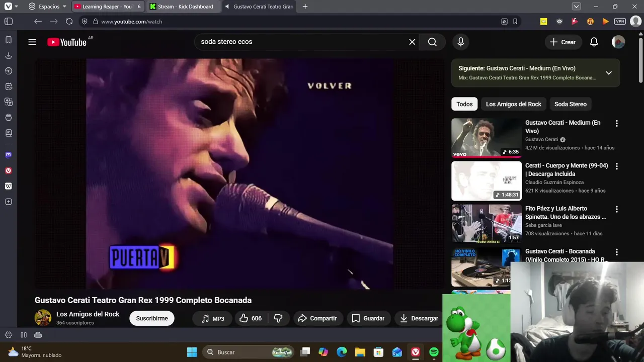Select the Los Amigos del Rock chip
This screenshot has height=362, width=644.
coord(513,104)
